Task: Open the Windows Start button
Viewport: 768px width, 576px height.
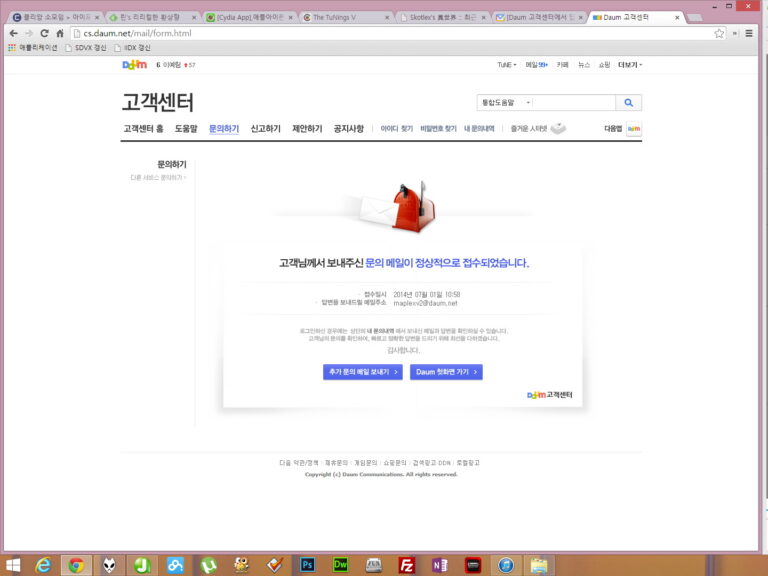Action: 13,566
